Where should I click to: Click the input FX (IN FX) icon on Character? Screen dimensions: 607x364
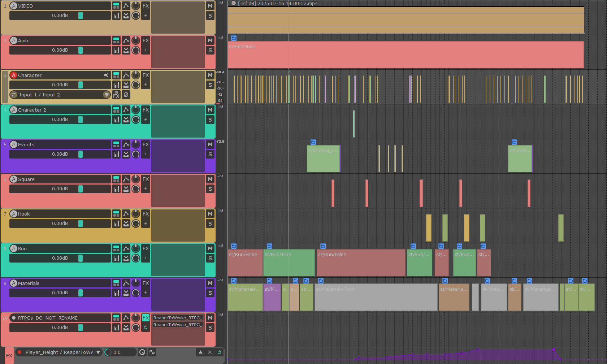116,95
